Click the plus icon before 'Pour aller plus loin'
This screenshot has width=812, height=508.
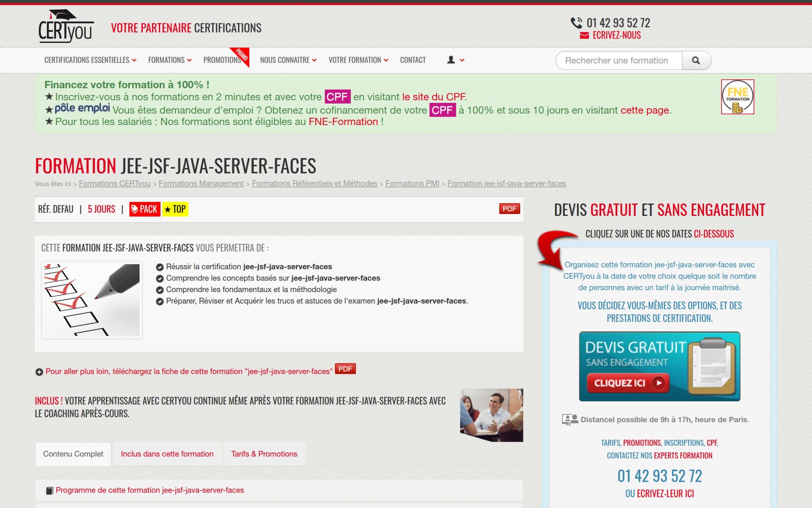39,372
